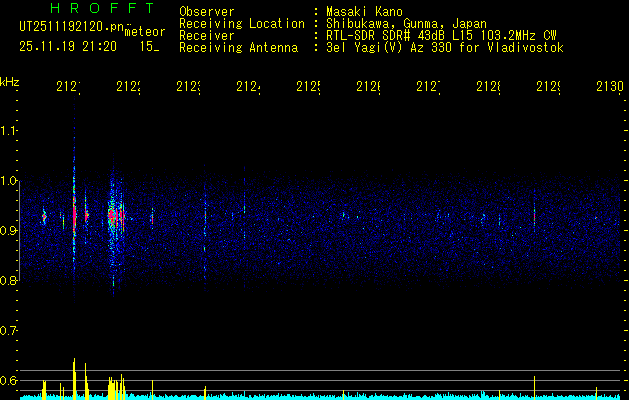Select the date stamp 25.11.19 21:20
This screenshot has width=629, height=400.
pyautogui.click(x=68, y=47)
